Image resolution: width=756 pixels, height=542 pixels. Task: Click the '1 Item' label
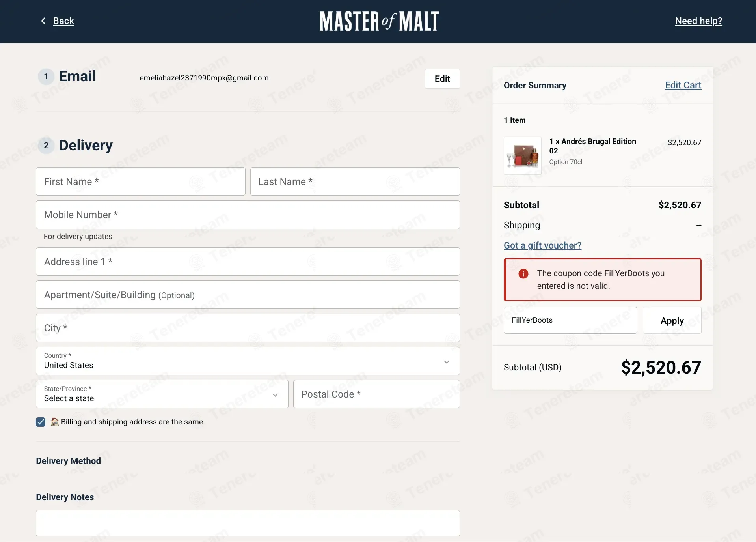(x=514, y=120)
